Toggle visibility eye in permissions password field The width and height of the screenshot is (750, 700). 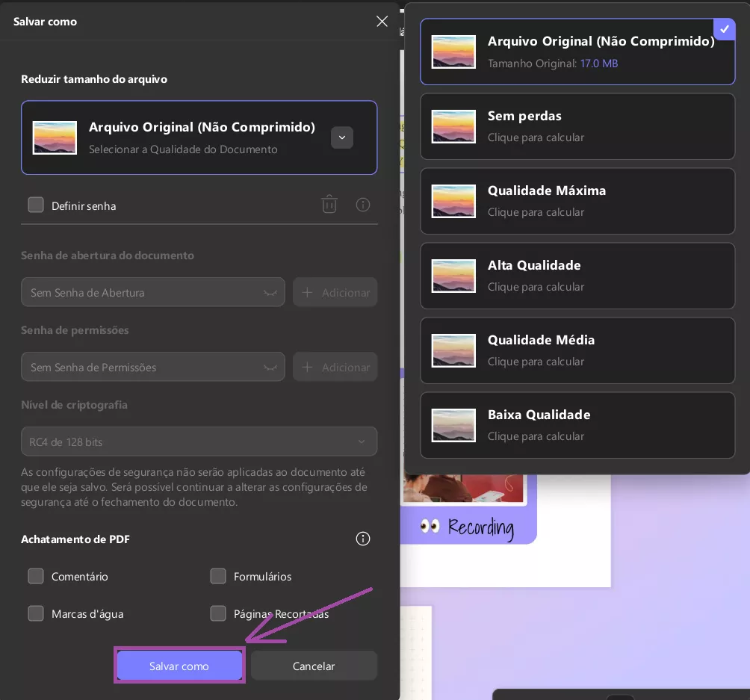[270, 368]
